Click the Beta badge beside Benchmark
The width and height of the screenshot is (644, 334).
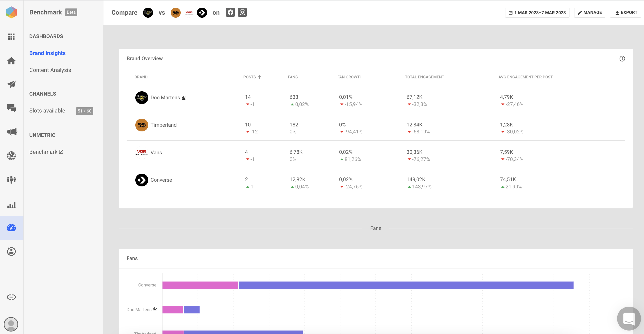point(71,12)
